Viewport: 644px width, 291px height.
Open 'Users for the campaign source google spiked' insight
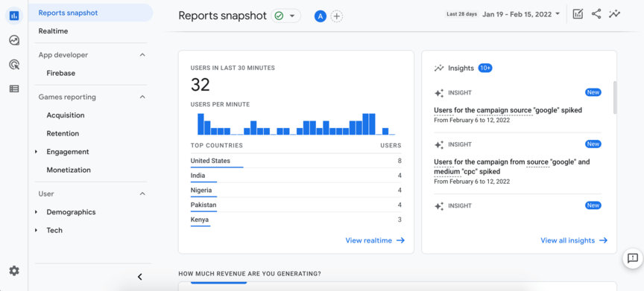point(508,111)
